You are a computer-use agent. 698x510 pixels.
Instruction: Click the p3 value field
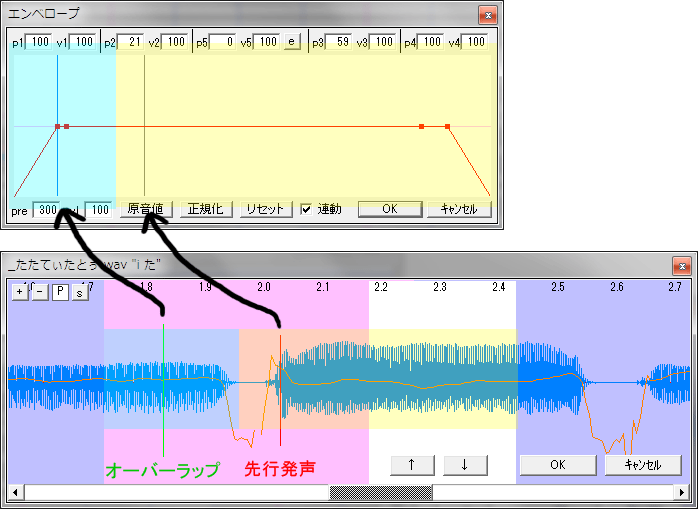tap(341, 42)
